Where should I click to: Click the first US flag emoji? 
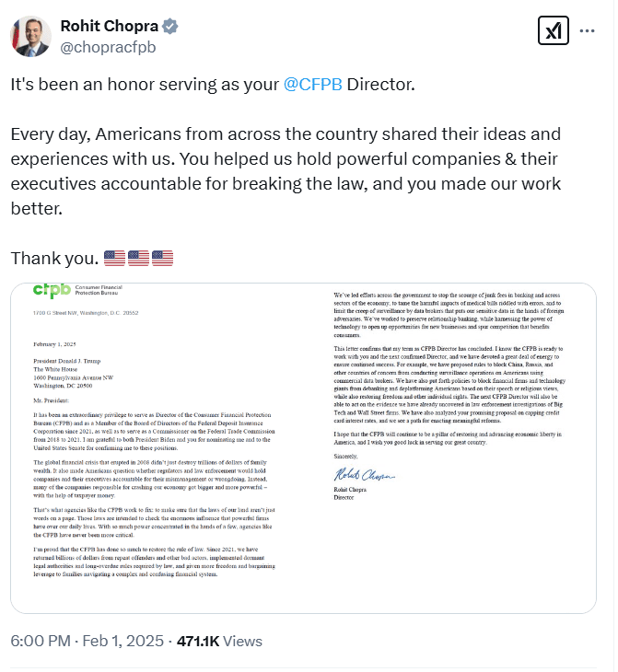pos(114,259)
